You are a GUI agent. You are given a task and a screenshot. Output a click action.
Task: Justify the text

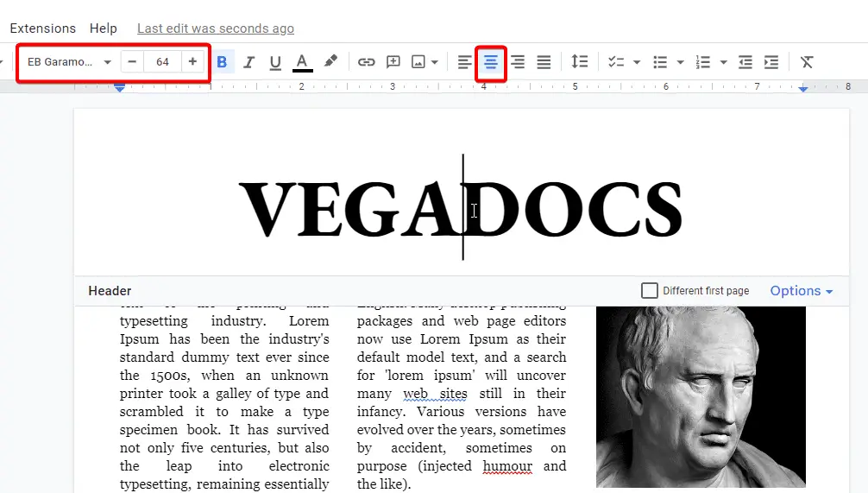tap(544, 62)
